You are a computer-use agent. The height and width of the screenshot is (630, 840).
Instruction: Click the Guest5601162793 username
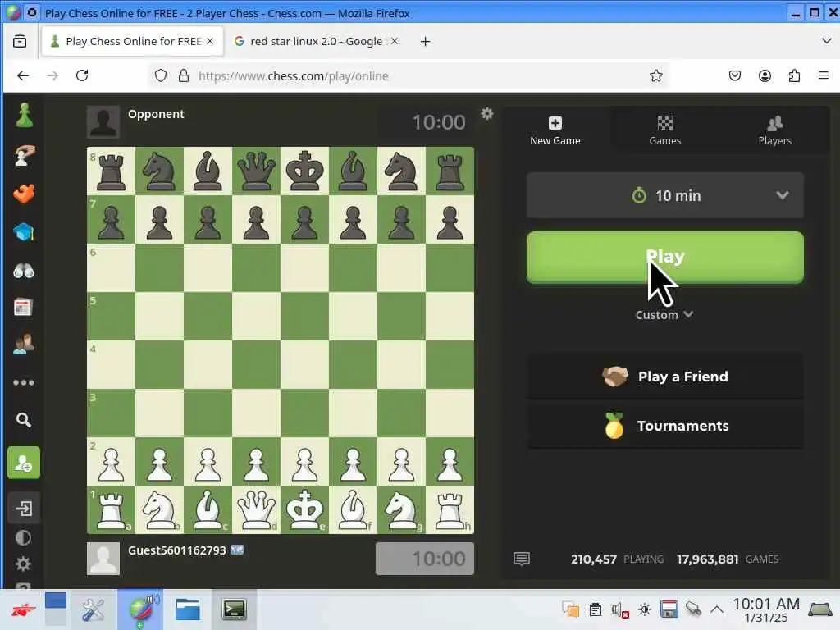pos(177,550)
